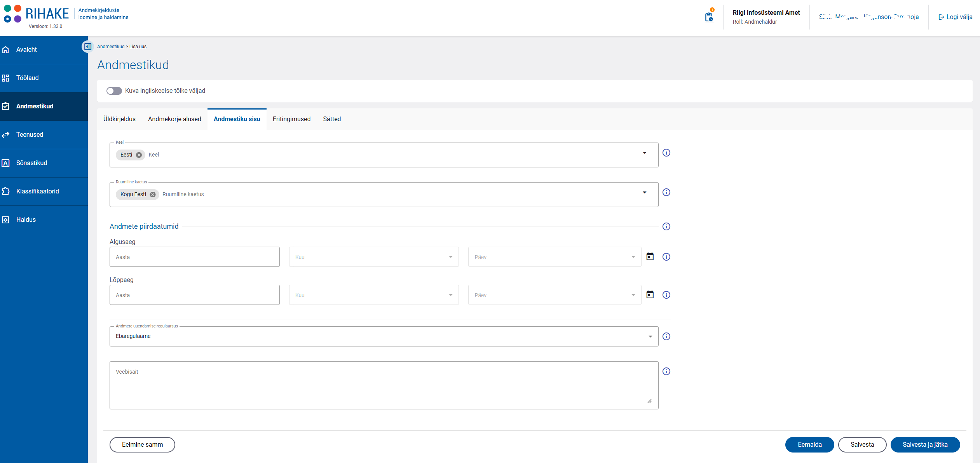980x463 pixels.
Task: Switch to Eritingimused tab
Action: click(x=291, y=119)
